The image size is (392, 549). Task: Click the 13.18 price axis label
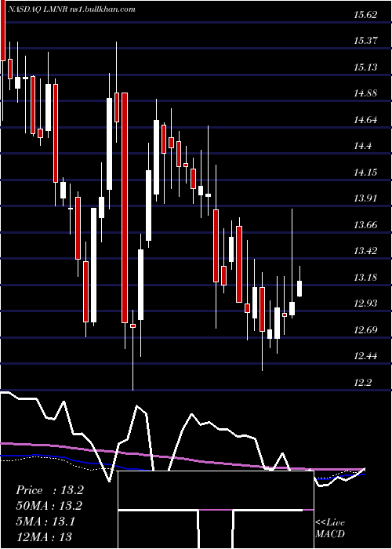(365, 278)
